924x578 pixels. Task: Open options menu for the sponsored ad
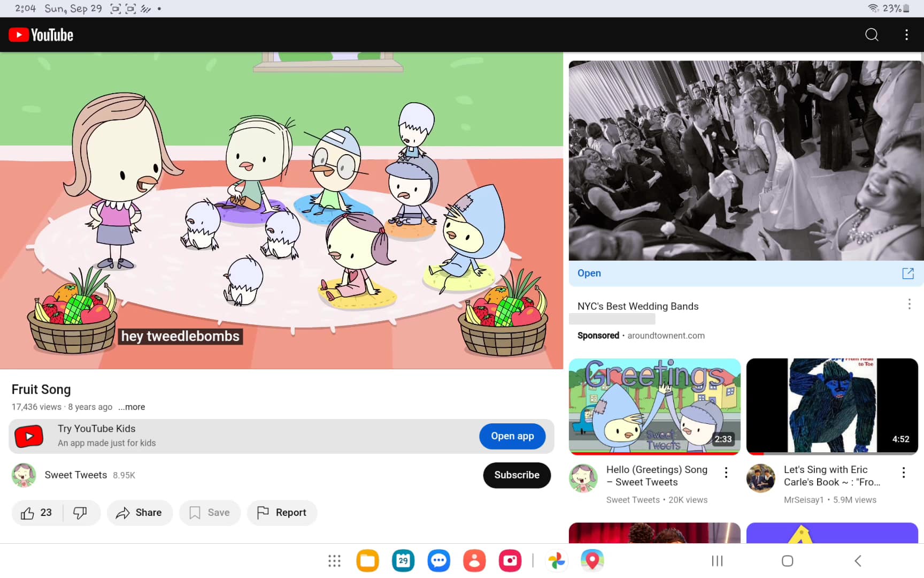909,305
